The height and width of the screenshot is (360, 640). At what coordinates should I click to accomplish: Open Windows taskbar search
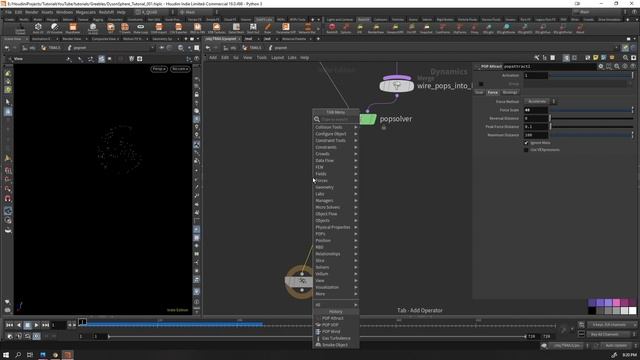point(18,355)
